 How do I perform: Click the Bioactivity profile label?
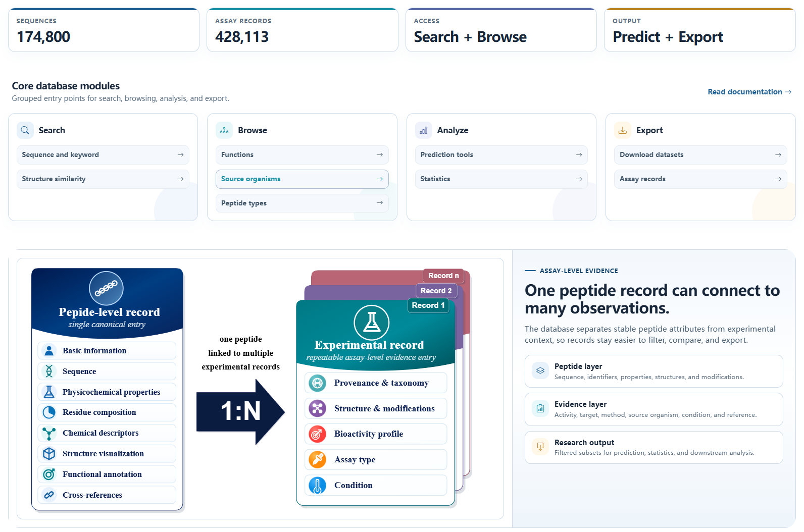tap(369, 434)
